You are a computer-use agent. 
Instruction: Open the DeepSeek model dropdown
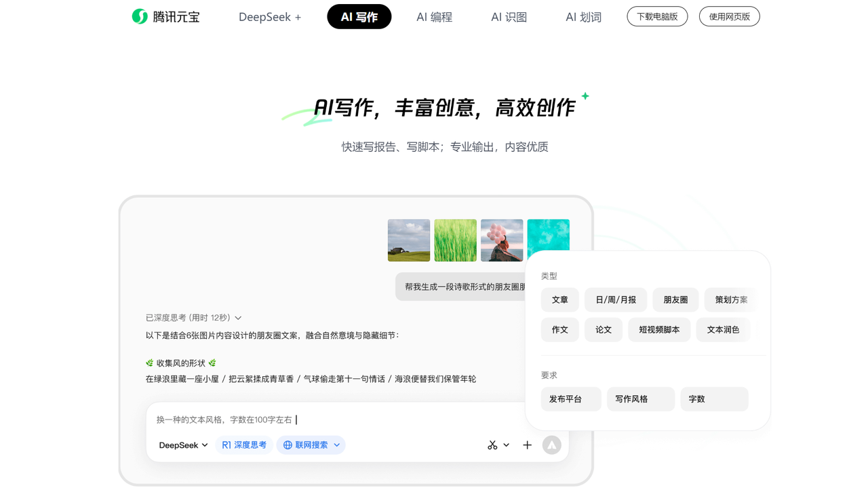coord(183,445)
